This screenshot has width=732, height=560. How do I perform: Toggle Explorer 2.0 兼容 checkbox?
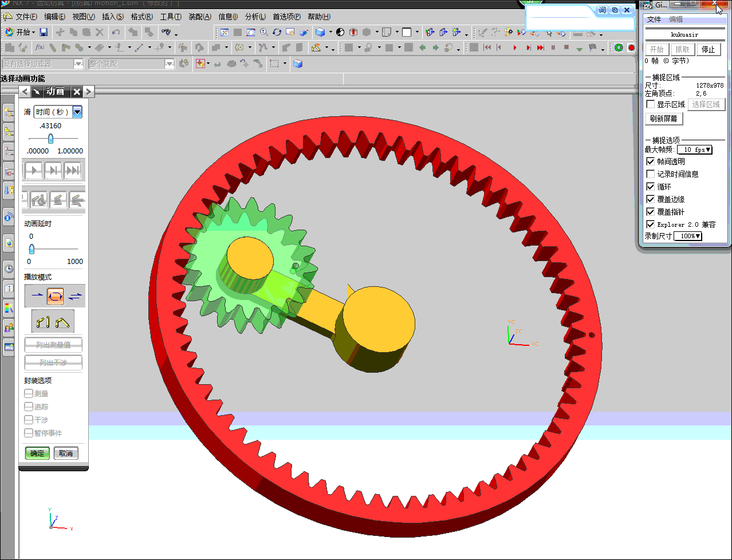[651, 224]
